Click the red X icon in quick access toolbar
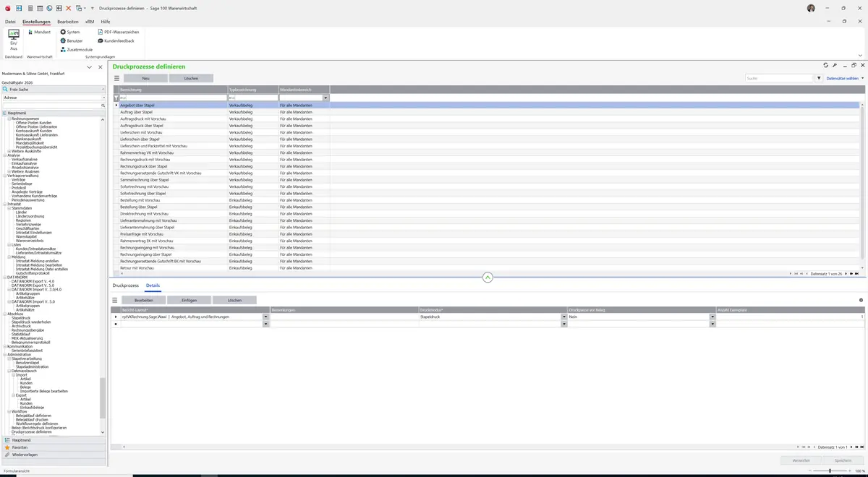 tap(68, 7)
